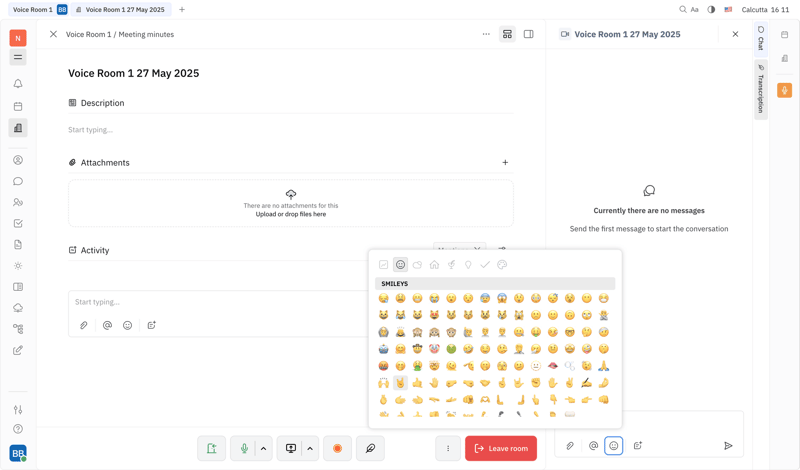Click the invite-to-room door icon in bottom toolbar
Image resolution: width=800 pixels, height=470 pixels.
click(x=211, y=449)
